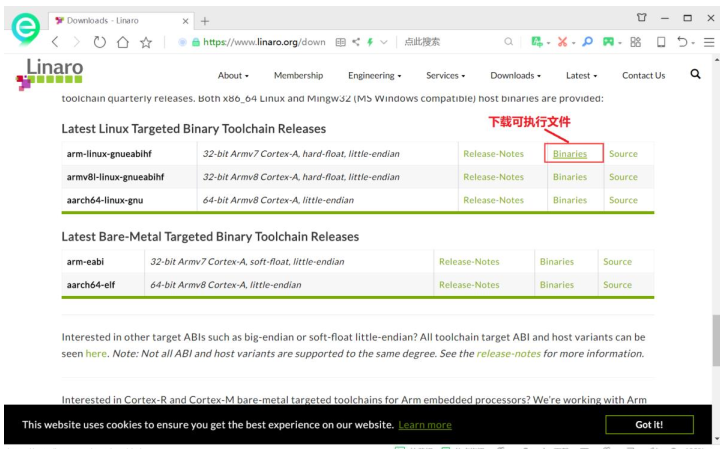The width and height of the screenshot is (720, 449).
Task: Open a new tab with the plus button
Action: [205, 21]
